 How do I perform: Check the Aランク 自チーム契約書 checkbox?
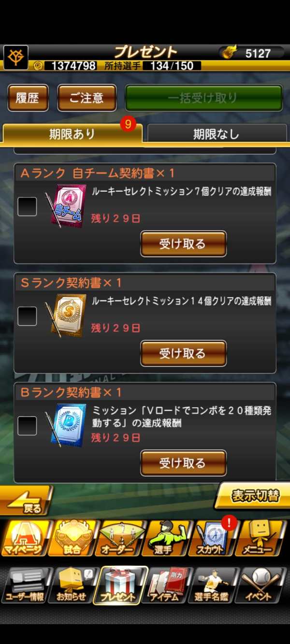click(27, 207)
